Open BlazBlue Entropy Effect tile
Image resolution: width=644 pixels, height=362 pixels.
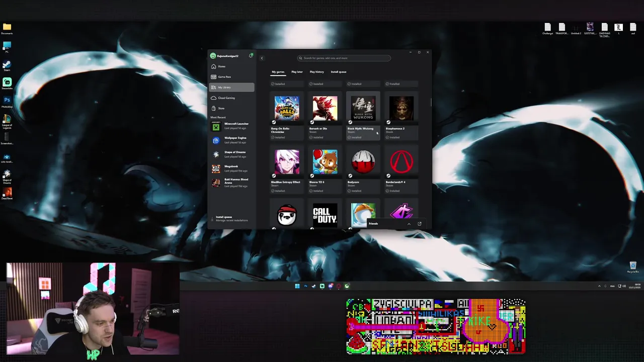(x=287, y=170)
